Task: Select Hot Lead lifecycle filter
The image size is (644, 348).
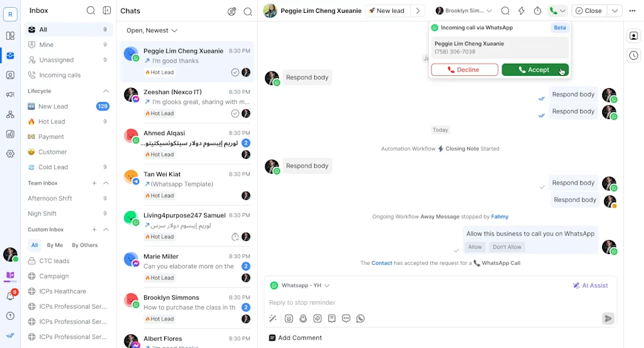Action: [68, 122]
